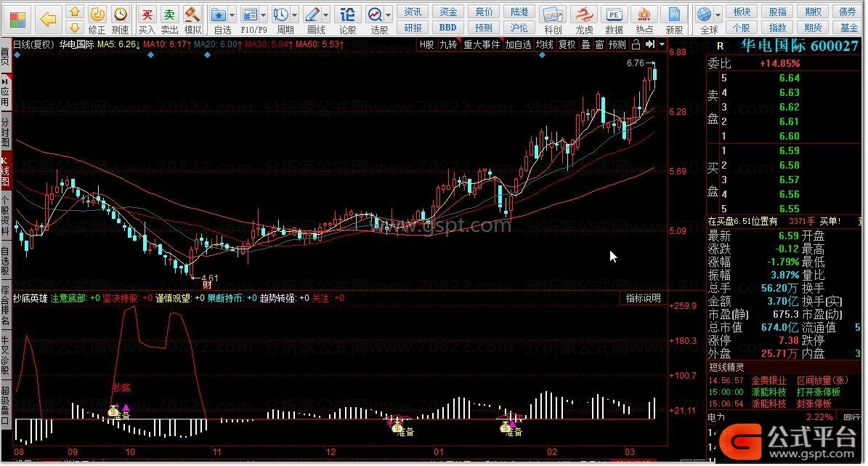Click the red 买入 buy icon
868x466 pixels.
pyautogui.click(x=147, y=20)
